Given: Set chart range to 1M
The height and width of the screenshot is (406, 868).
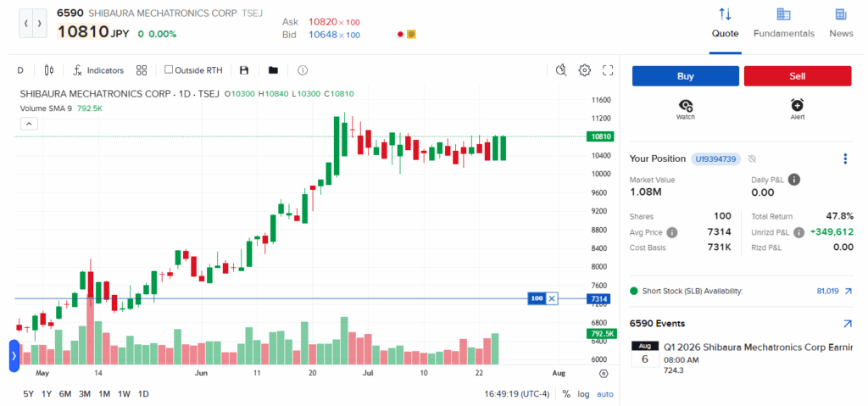Looking at the screenshot, I should coord(104,394).
